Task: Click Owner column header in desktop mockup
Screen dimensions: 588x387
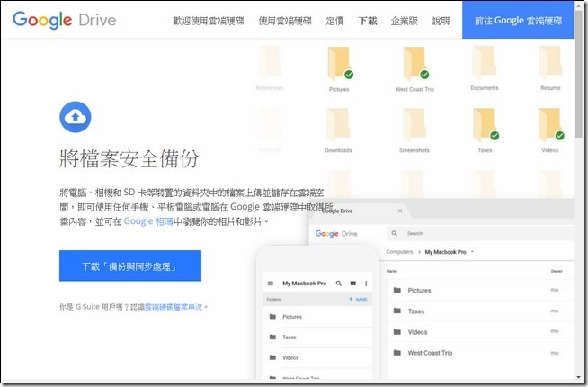Action: pos(557,271)
